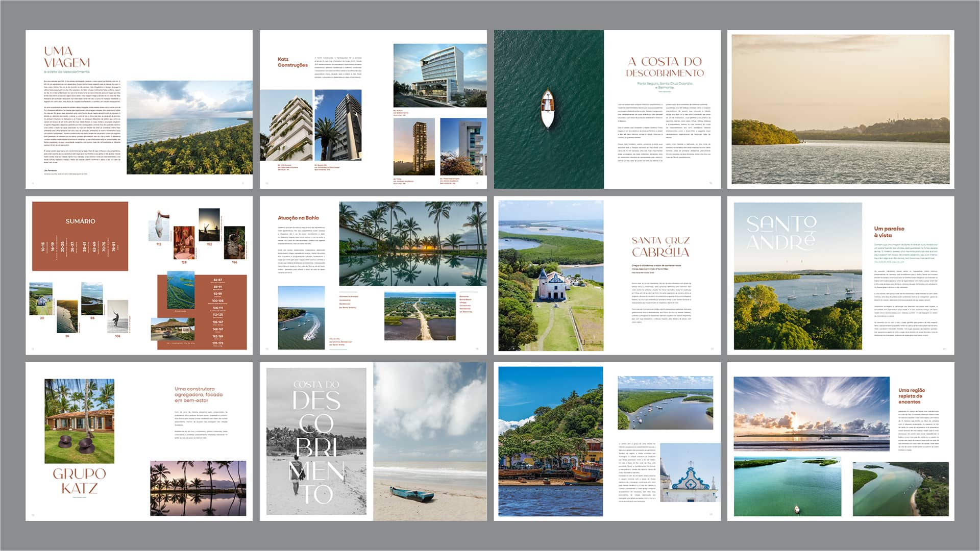Image resolution: width=980 pixels, height=551 pixels.
Task: Click the 'SANTO ANDRÉ' overlay title
Action: coord(781,233)
